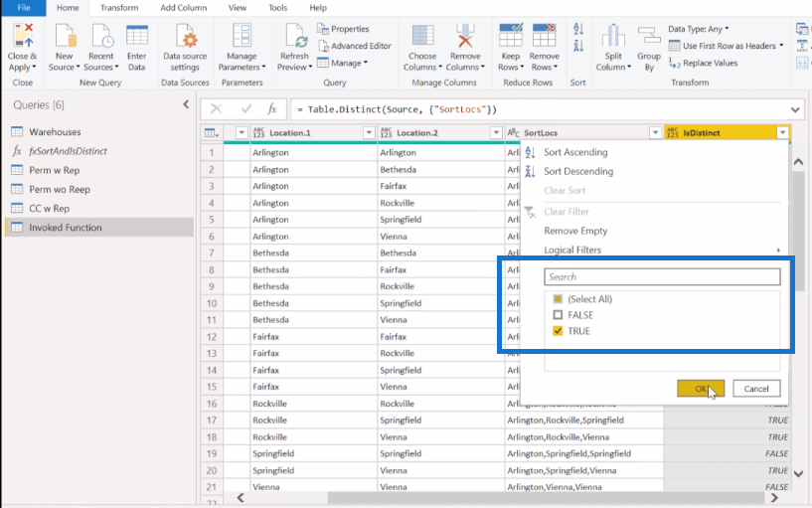Open the Data Type: Any dropdown
The height and width of the screenshot is (508, 812).
[698, 29]
